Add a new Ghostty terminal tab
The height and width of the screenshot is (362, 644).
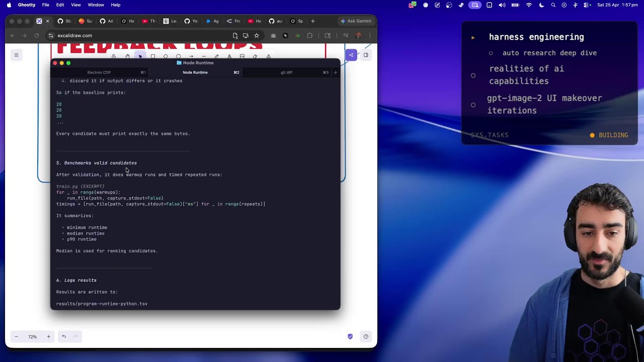click(x=336, y=72)
